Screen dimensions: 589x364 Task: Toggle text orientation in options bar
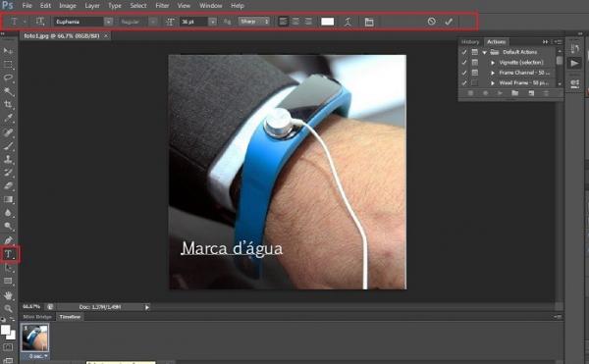40,22
